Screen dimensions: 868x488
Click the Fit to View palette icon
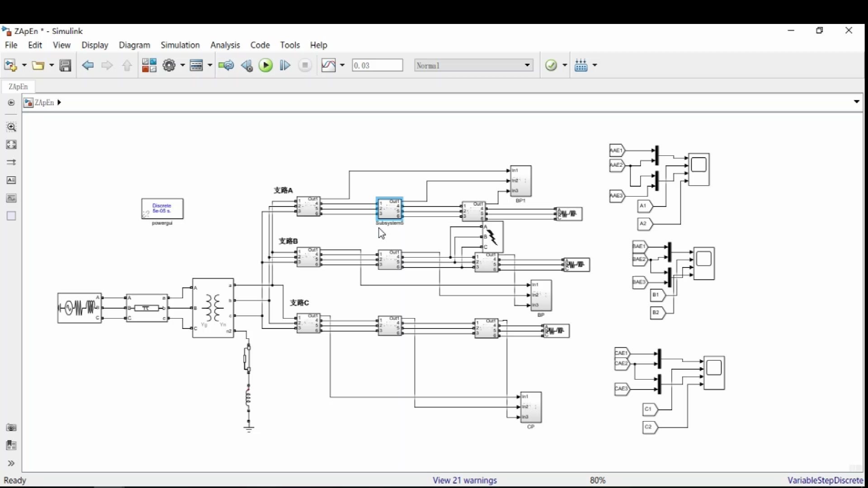tap(11, 145)
